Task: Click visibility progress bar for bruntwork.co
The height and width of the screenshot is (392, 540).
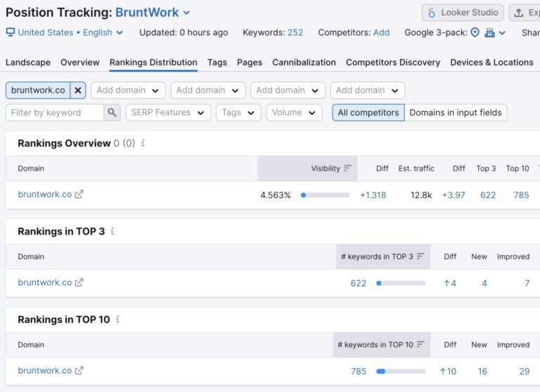Action: (325, 195)
